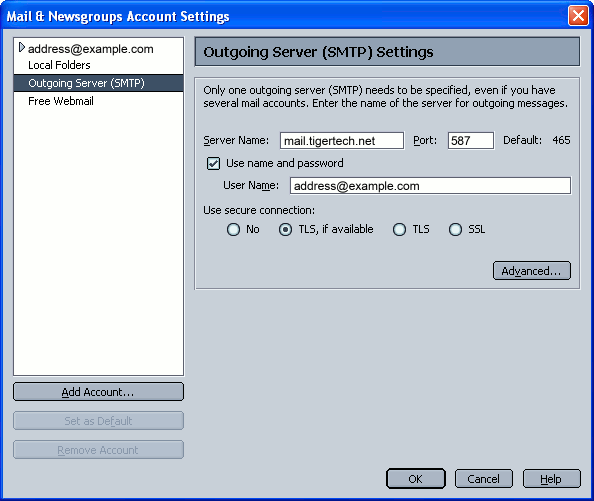This screenshot has height=501, width=594.
Task: Expand the address@example.com account tree
Action: click(x=22, y=48)
